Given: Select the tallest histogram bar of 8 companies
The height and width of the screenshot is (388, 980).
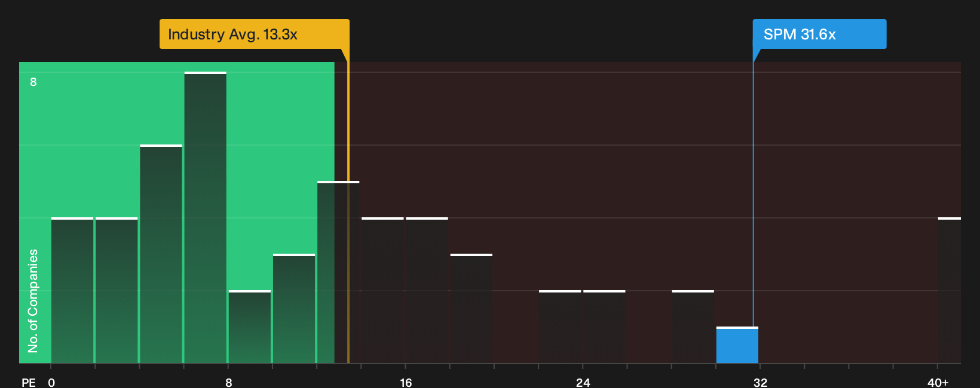Looking at the screenshot, I should [x=206, y=217].
